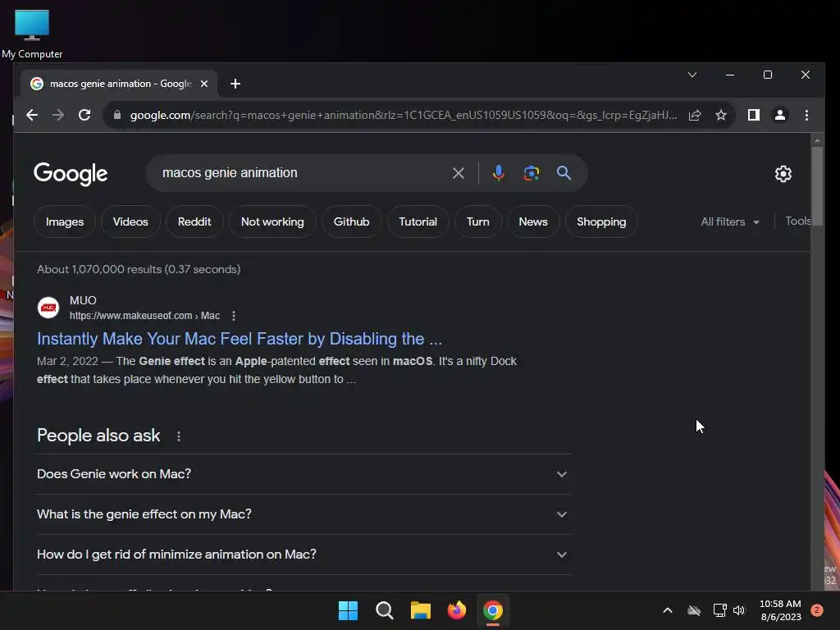Open the All filters dropdown

click(730, 221)
